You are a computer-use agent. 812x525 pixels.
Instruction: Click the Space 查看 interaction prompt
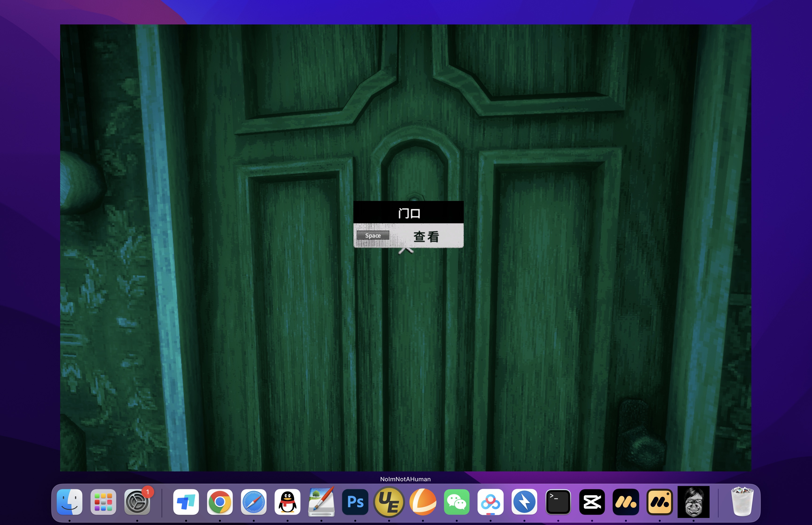click(408, 235)
